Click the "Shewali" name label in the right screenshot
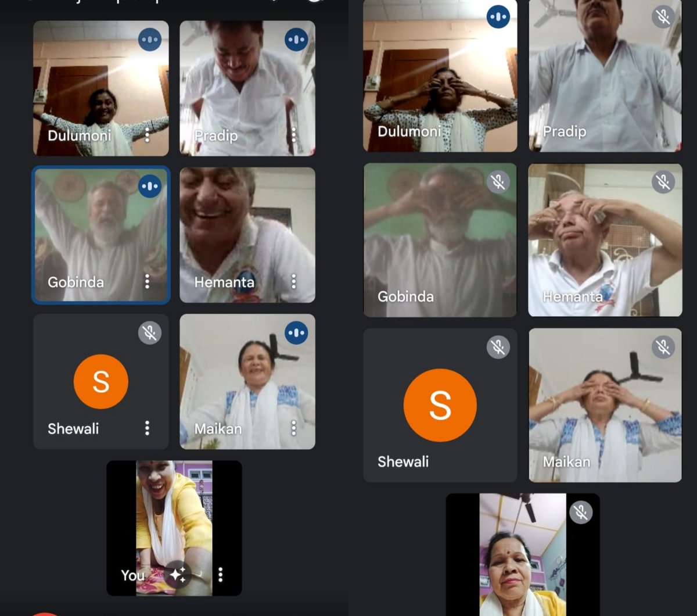Viewport: 697px width, 616px height. (403, 461)
